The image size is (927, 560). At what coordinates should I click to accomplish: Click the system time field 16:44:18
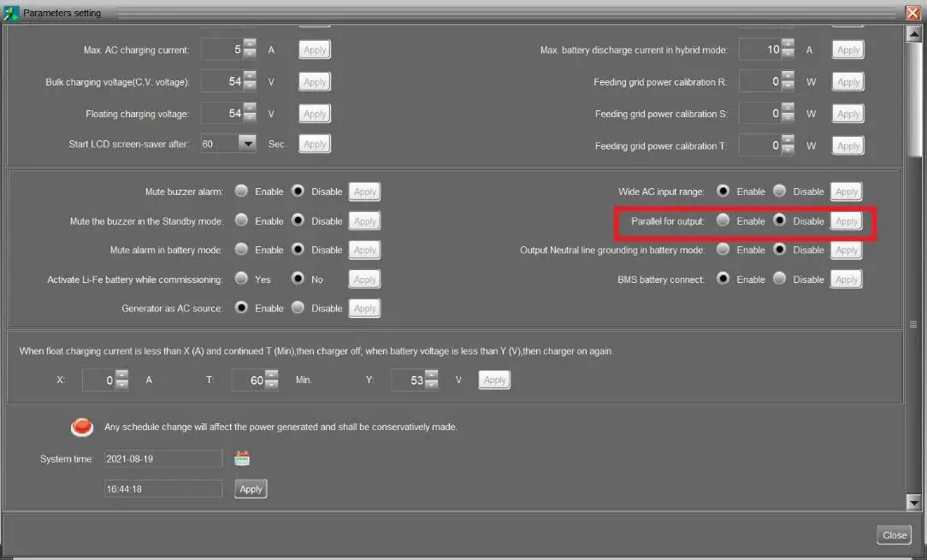(163, 488)
